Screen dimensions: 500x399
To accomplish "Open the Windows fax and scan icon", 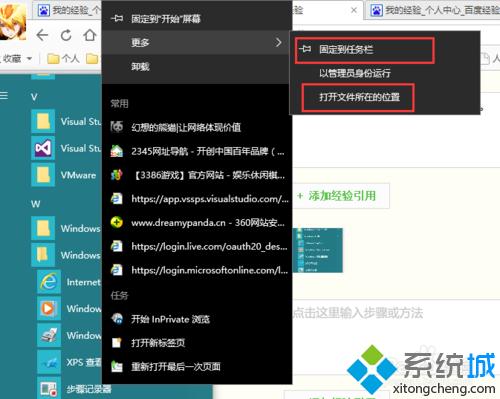I will [49, 335].
